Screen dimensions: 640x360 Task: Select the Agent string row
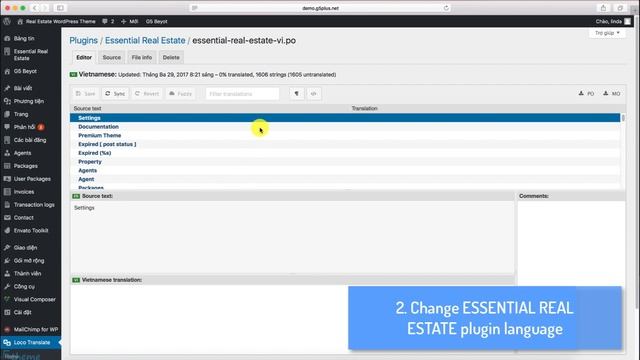(x=345, y=180)
